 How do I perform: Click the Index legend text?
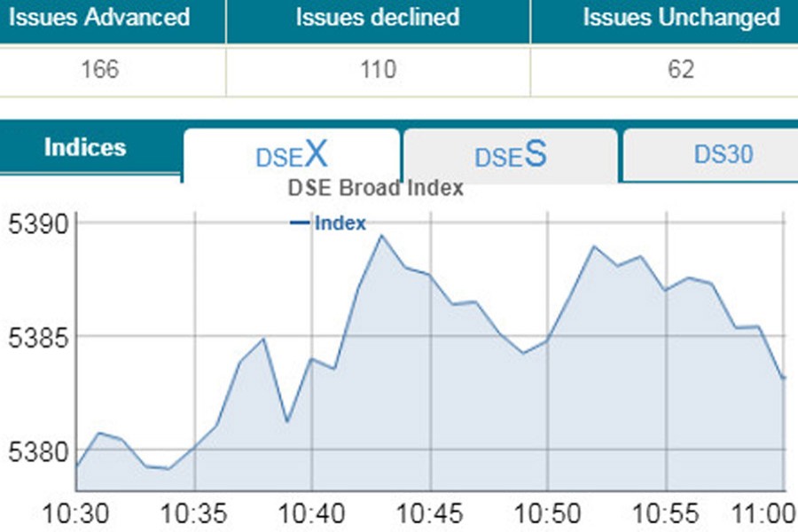340,223
